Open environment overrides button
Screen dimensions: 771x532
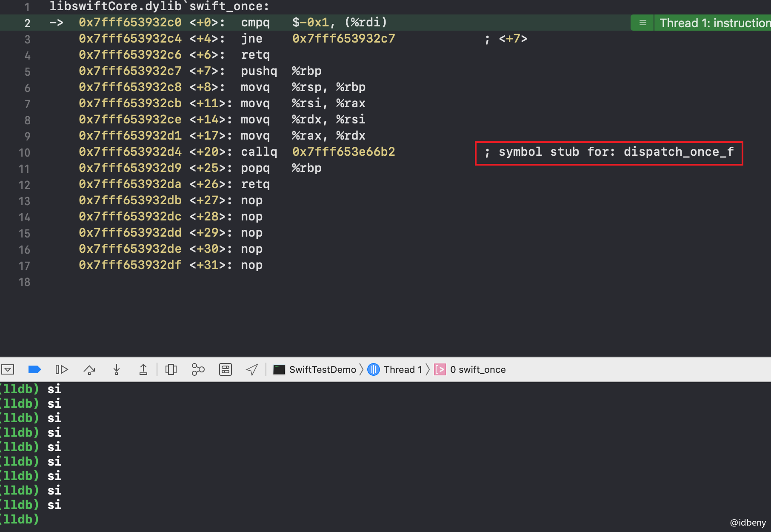point(225,369)
